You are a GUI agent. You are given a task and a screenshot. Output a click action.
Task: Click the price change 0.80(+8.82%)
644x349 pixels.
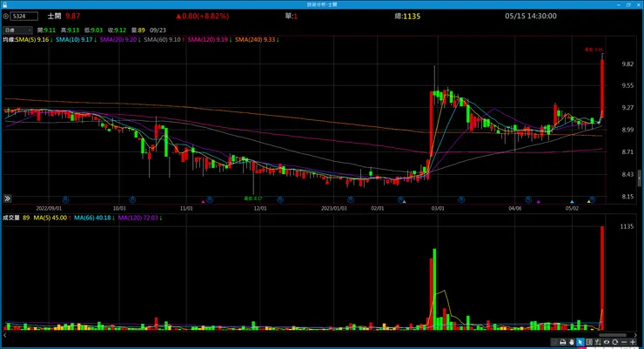[203, 16]
